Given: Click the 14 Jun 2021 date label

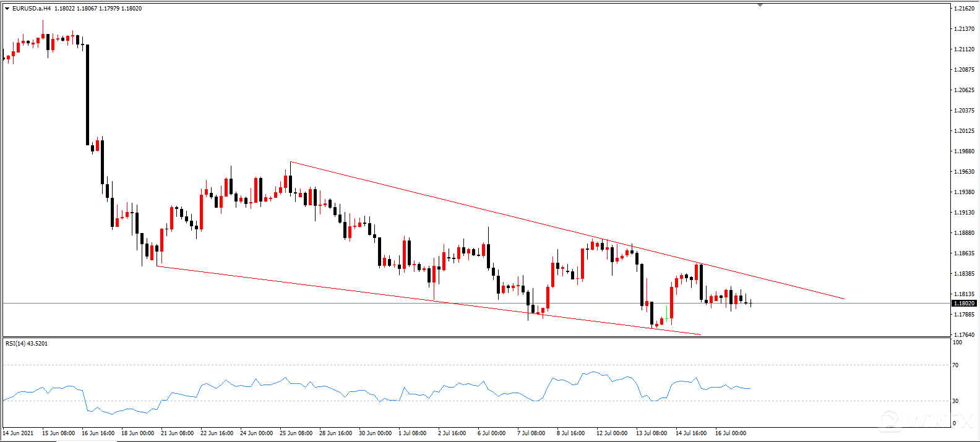Looking at the screenshot, I should tap(19, 433).
